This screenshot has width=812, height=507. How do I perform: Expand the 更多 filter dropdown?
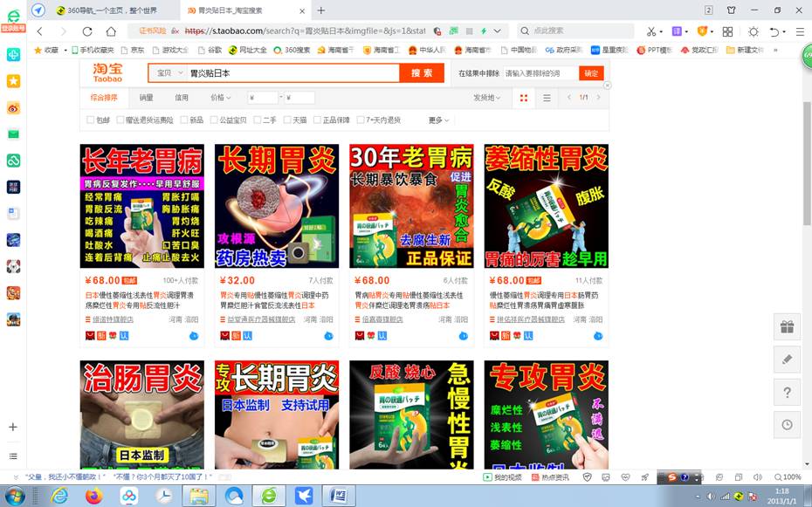[437, 120]
